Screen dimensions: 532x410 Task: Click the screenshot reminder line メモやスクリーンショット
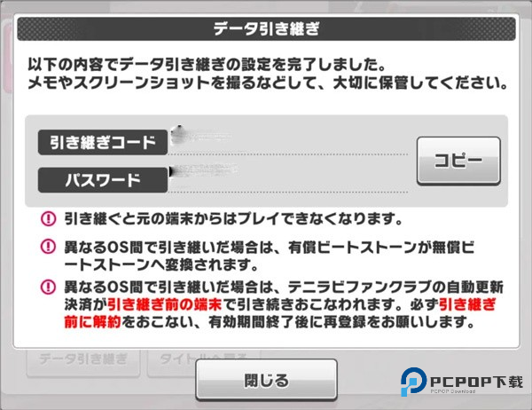click(x=268, y=83)
